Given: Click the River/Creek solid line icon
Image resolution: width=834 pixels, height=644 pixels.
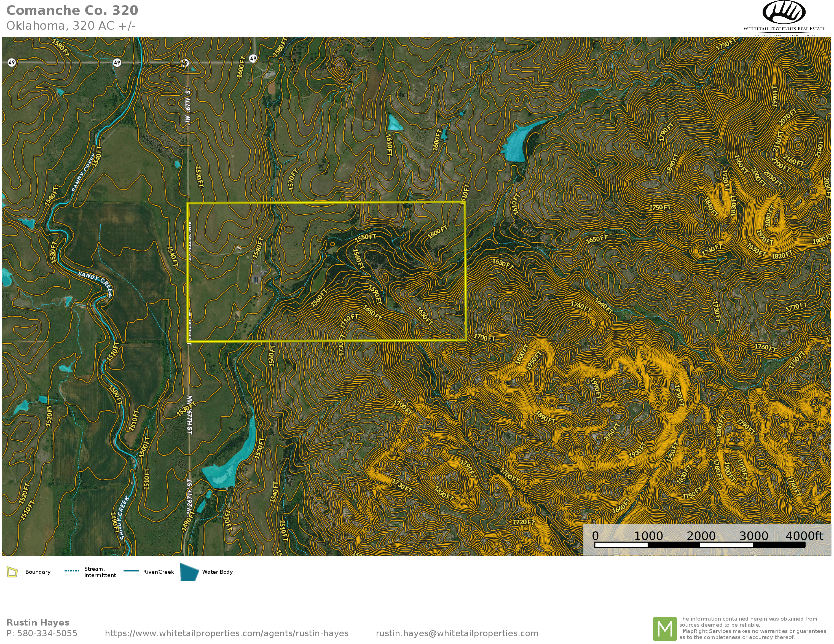Looking at the screenshot, I should 131,571.
